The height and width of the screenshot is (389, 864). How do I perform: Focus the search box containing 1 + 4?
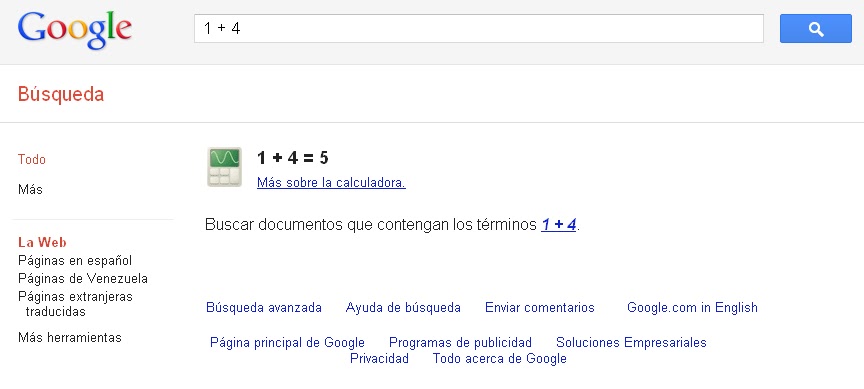click(478, 29)
